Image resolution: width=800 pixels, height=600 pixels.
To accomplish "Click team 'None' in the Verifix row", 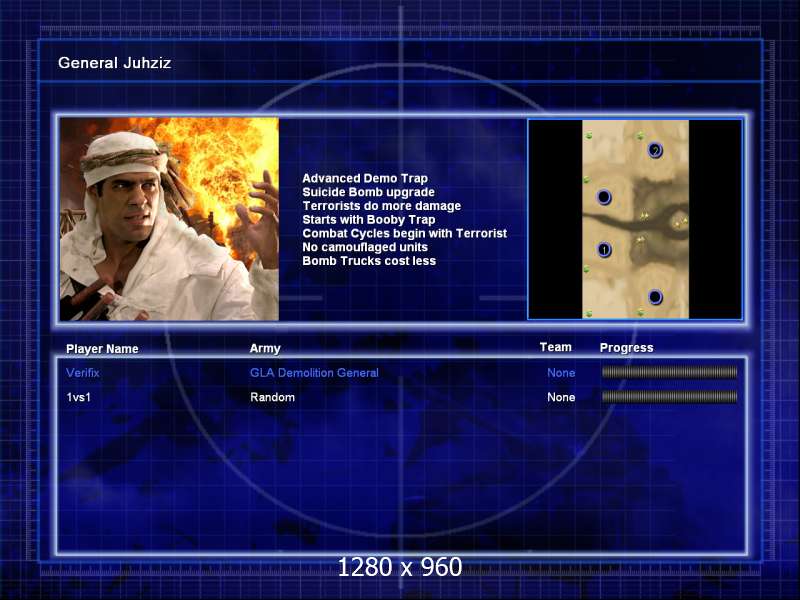I will (561, 372).
